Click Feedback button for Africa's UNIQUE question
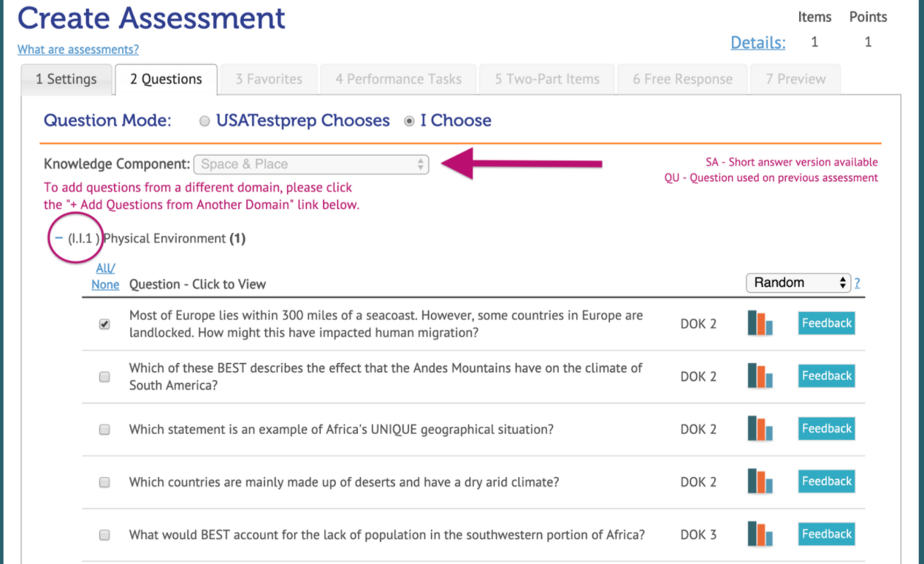Screen dimensions: 924x564 [x=827, y=429]
